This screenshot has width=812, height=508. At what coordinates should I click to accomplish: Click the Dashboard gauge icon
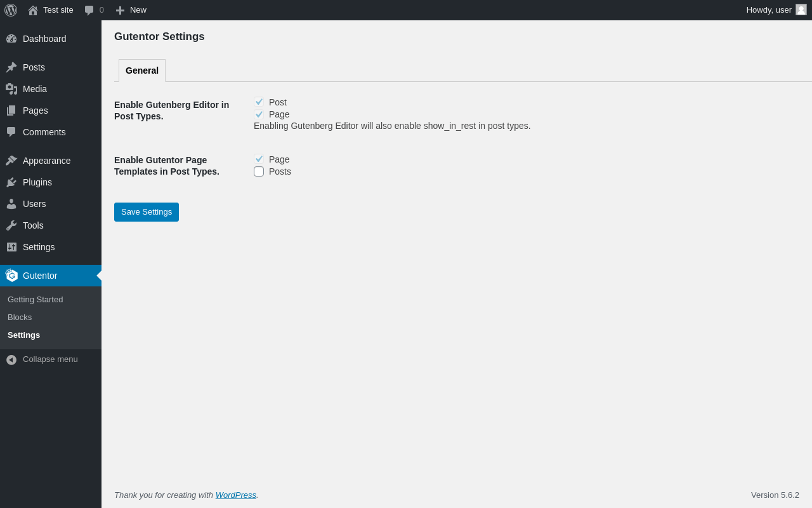tap(11, 39)
